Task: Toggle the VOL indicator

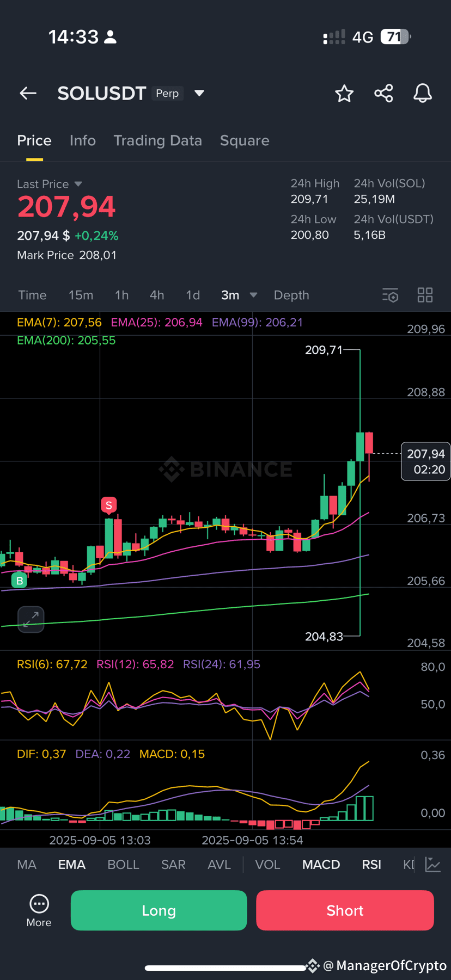Action: coord(267,865)
